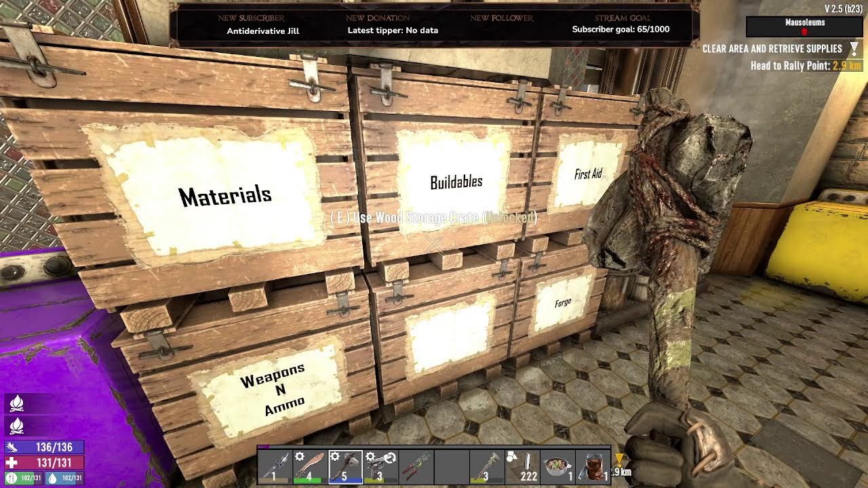Select the tea jar drink hotbar slot
The width and height of the screenshot is (868, 488).
(593, 466)
